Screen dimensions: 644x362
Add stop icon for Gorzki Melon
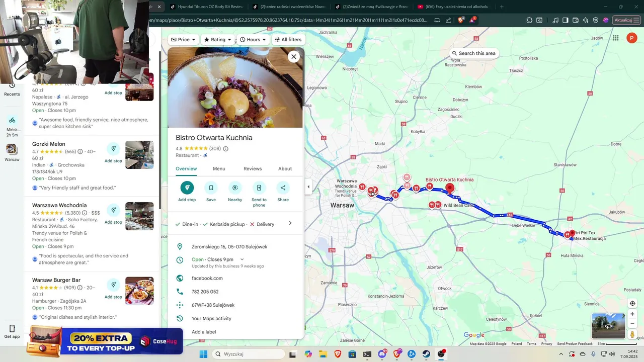[113, 149]
